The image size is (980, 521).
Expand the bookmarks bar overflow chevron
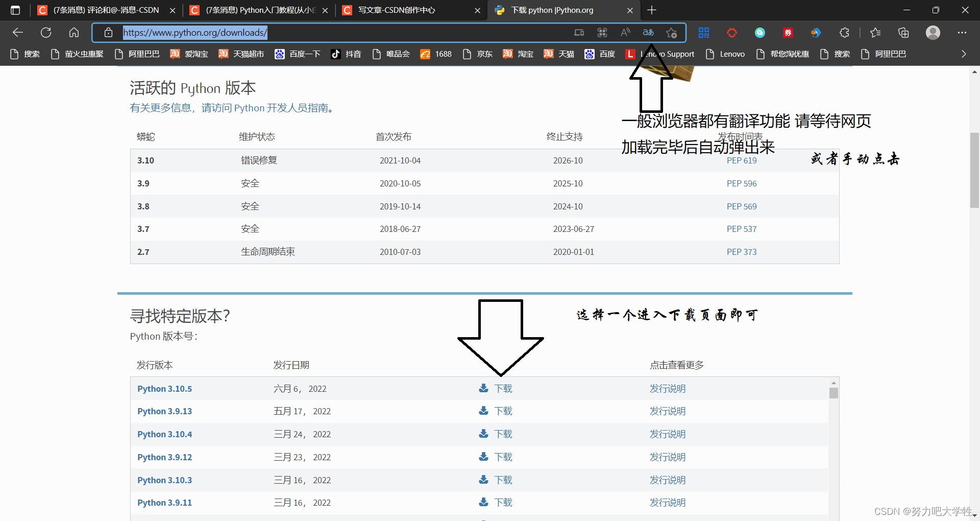(x=964, y=54)
